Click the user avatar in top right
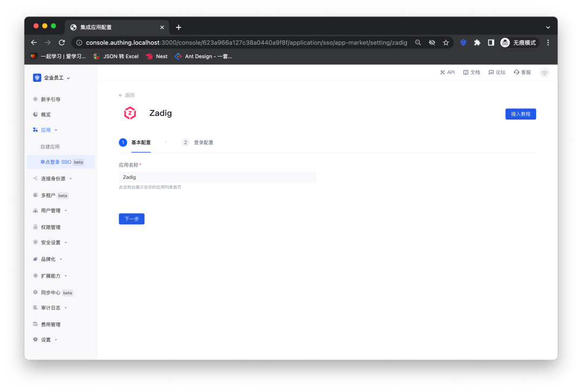 (544, 72)
